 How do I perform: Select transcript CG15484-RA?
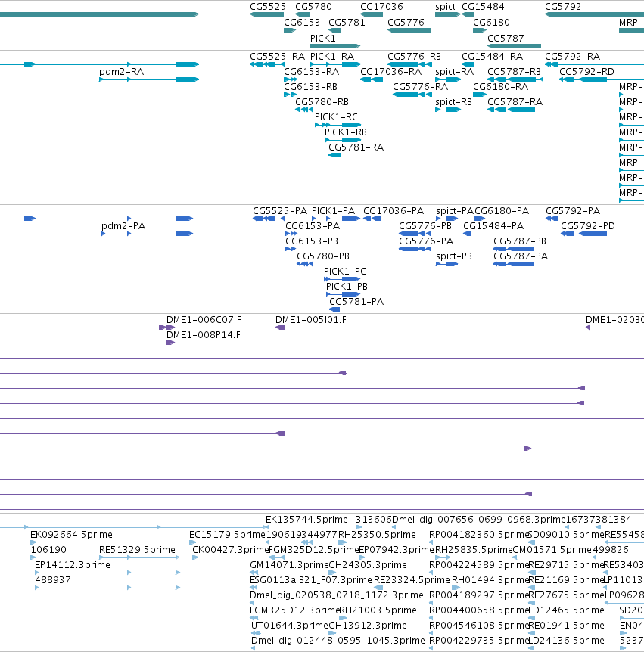click(x=492, y=57)
